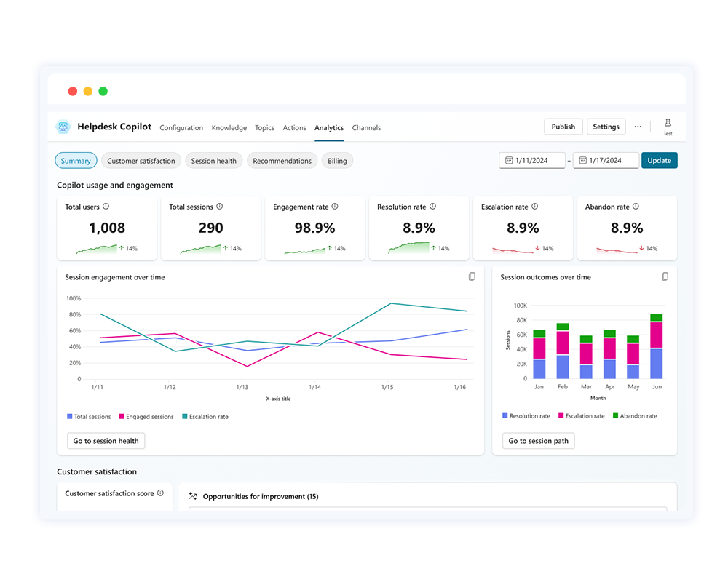Toggle the Session health filter pill

tap(213, 161)
